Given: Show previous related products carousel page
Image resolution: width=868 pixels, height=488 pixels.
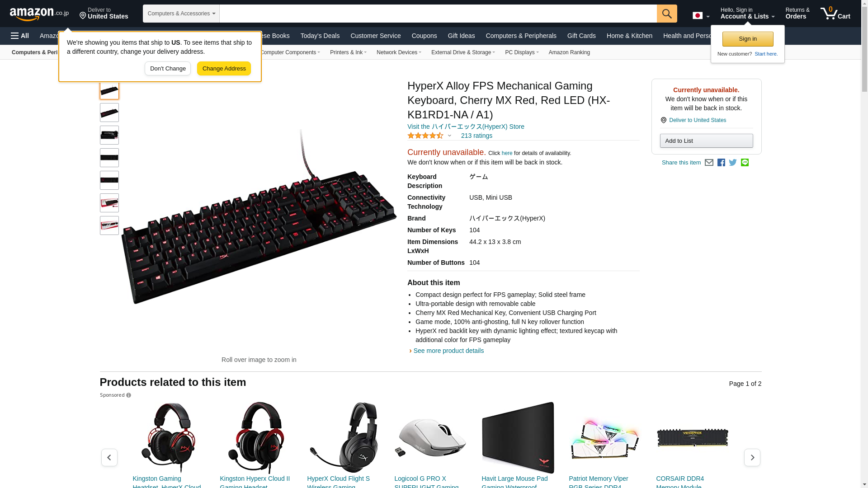Looking at the screenshot, I should 109,457.
